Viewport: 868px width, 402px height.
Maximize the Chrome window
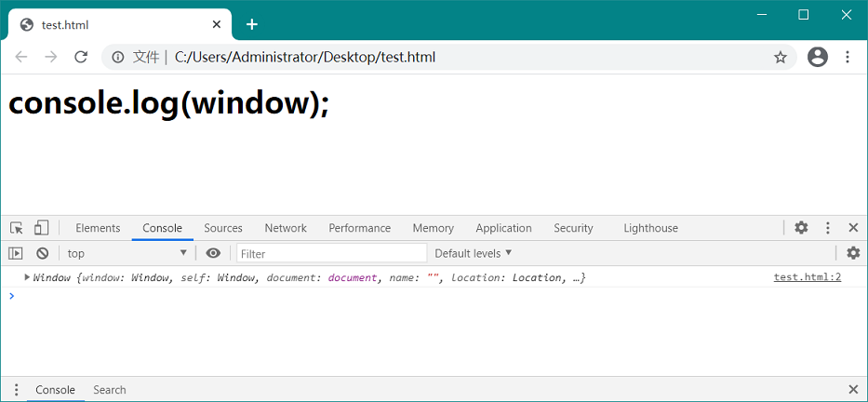click(x=803, y=15)
